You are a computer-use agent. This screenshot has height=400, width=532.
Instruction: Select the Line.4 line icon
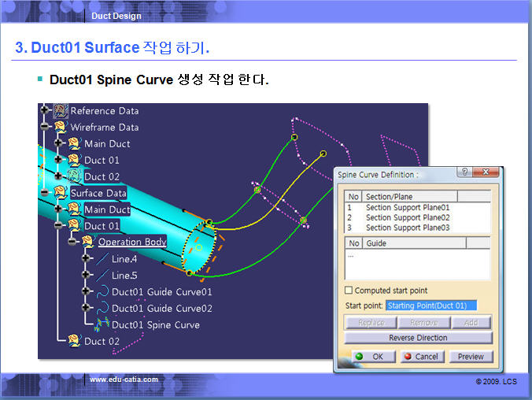(x=102, y=259)
